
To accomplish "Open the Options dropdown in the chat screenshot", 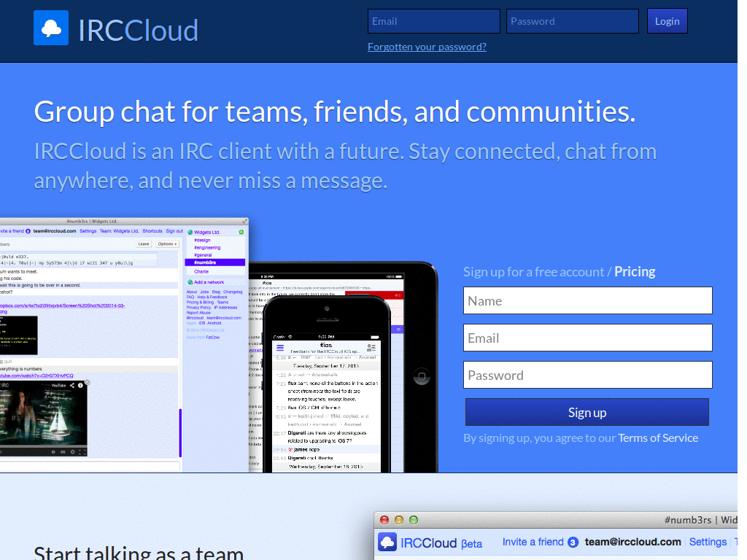I will (x=167, y=244).
